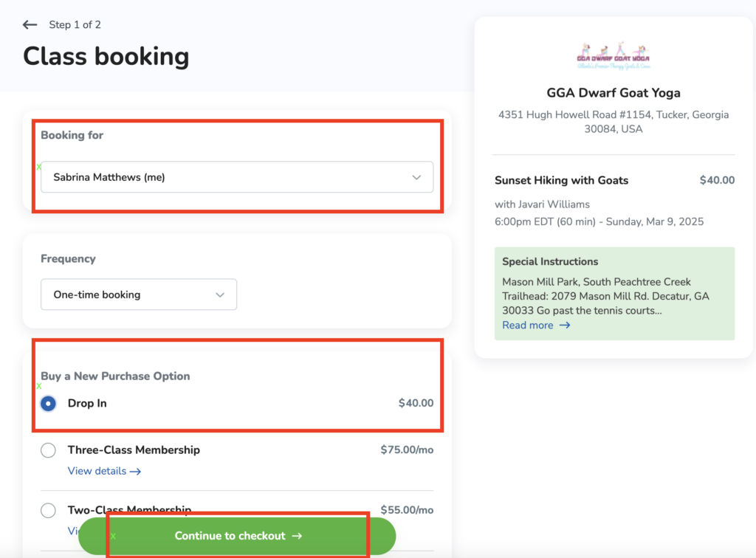Image resolution: width=756 pixels, height=558 pixels.
Task: View details of Three-Class Membership
Action: [x=104, y=471]
